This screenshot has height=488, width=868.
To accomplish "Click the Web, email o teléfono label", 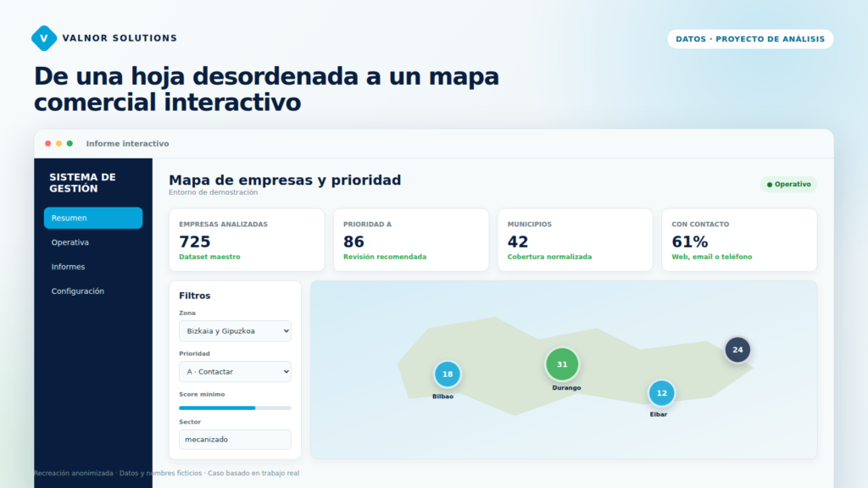I will (712, 257).
